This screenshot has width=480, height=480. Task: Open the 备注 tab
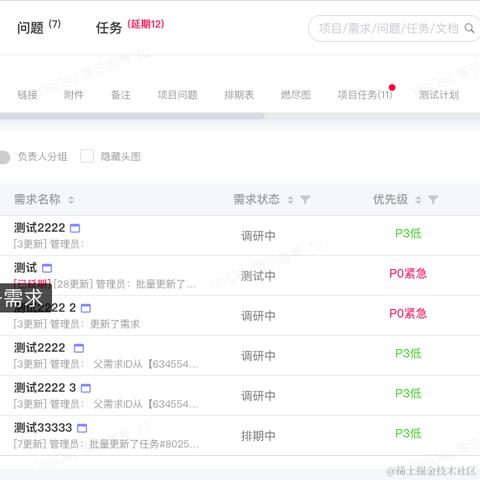click(x=121, y=95)
